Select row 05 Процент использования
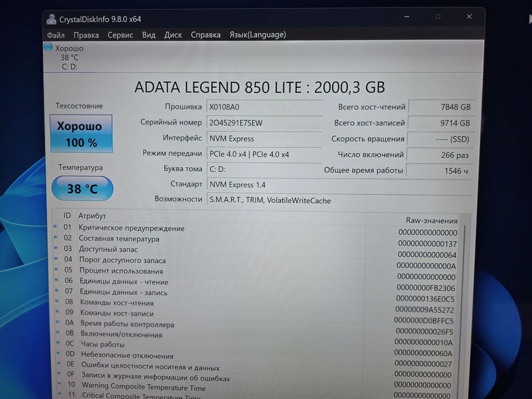 [x=255, y=274]
